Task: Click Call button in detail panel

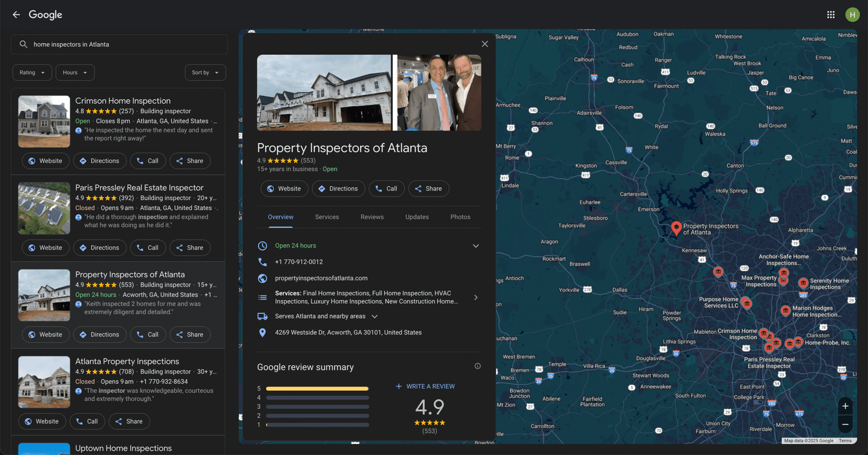Action: tap(387, 188)
